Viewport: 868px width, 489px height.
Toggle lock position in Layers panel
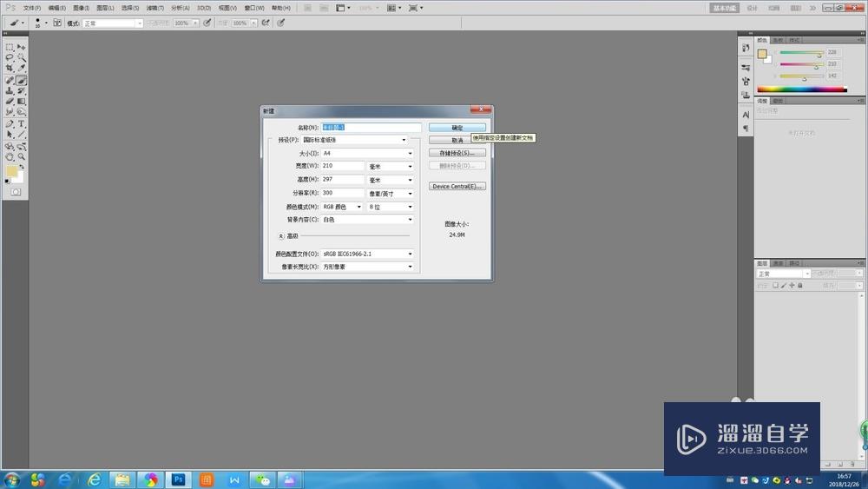coord(792,286)
